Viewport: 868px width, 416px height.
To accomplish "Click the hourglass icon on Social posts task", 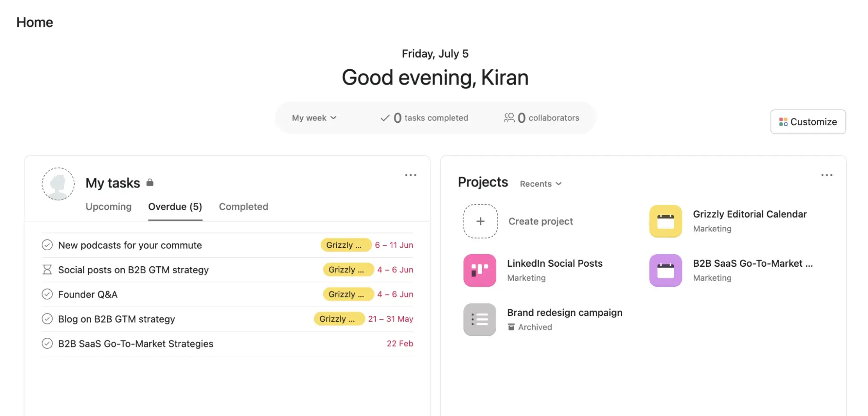I will click(x=47, y=270).
